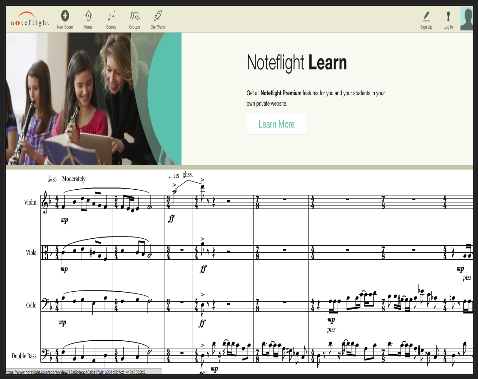Select the Cello staff label
Screen dimensions: 478x379
(31, 305)
